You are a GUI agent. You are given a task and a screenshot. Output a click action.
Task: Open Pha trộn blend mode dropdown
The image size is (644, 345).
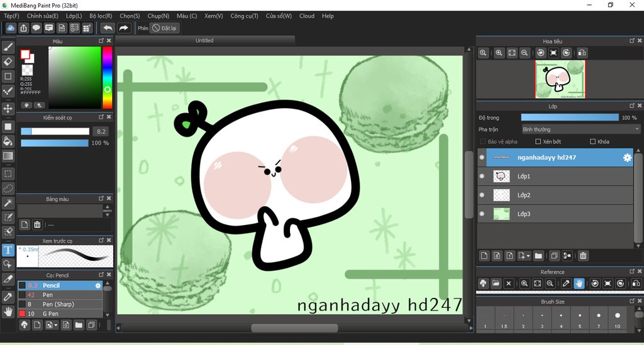click(580, 129)
